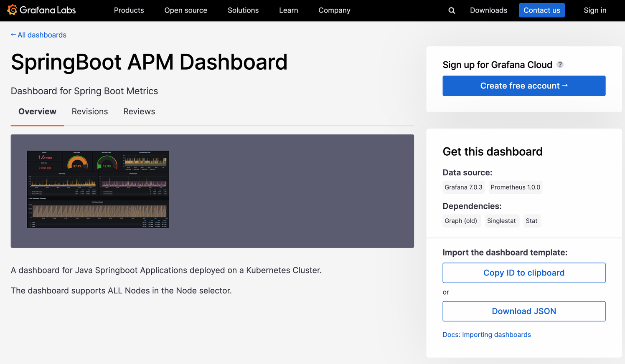Click the Grafana 7.0.3 tag

[x=463, y=187]
